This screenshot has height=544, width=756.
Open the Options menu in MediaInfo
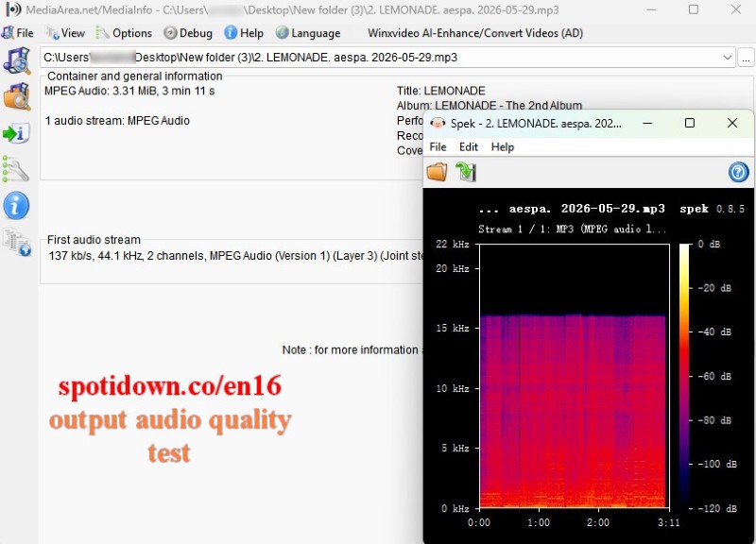click(x=124, y=33)
